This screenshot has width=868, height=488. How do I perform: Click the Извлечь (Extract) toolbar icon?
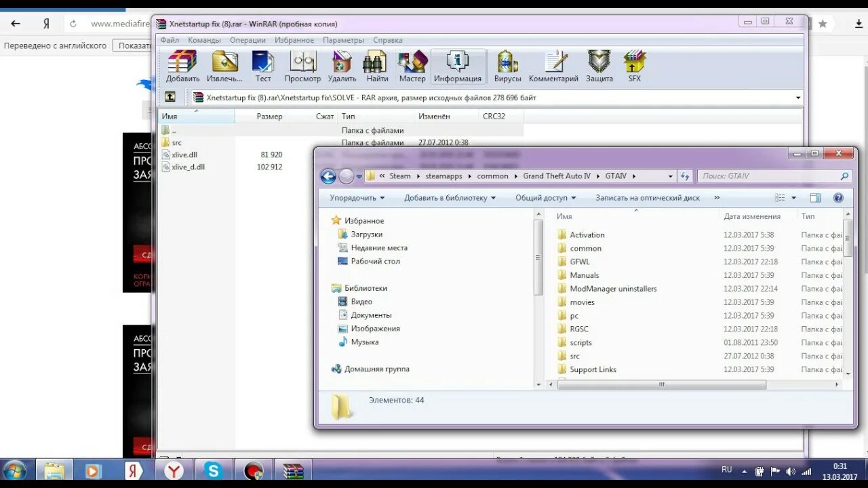point(224,66)
